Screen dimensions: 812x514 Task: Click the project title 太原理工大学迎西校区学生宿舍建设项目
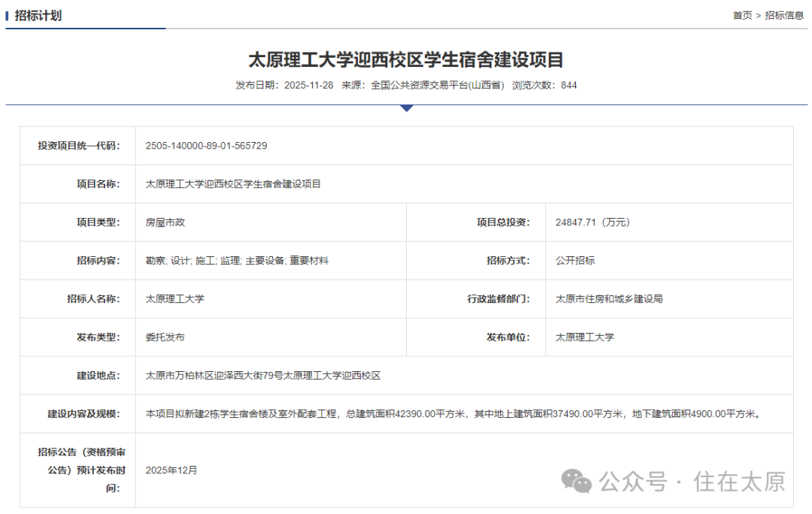[407, 57]
